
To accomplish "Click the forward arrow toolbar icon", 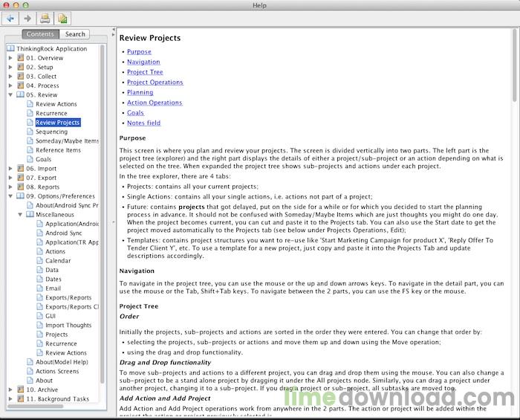I will (x=27, y=19).
